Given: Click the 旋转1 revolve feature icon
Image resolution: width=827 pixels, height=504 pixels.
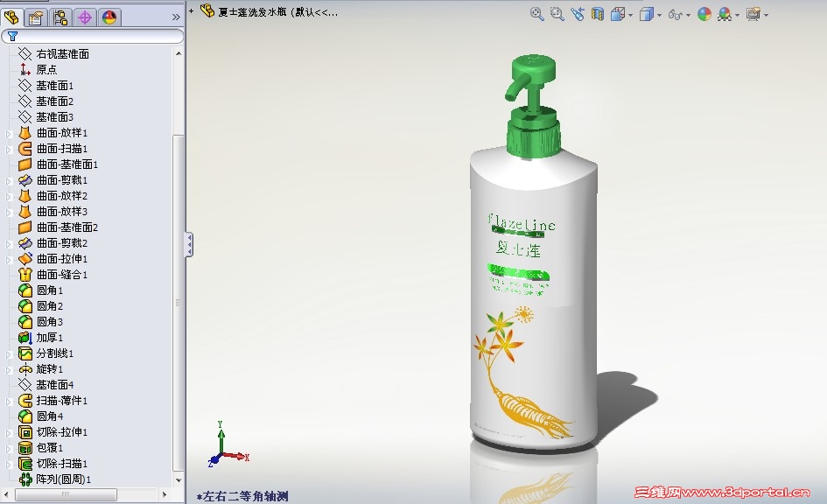Looking at the screenshot, I should [25, 369].
